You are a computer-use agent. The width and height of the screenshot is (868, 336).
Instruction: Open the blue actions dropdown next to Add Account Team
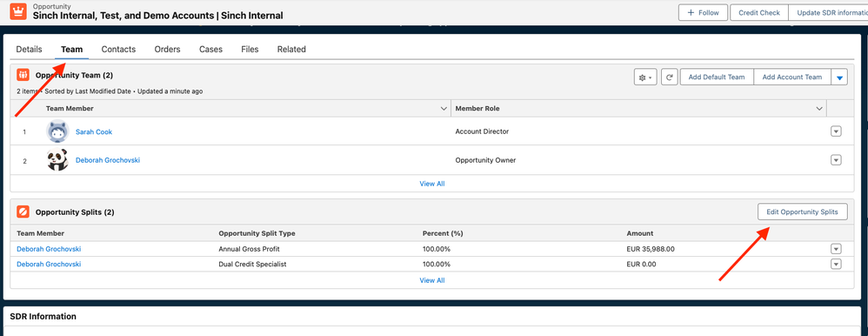pyautogui.click(x=839, y=77)
